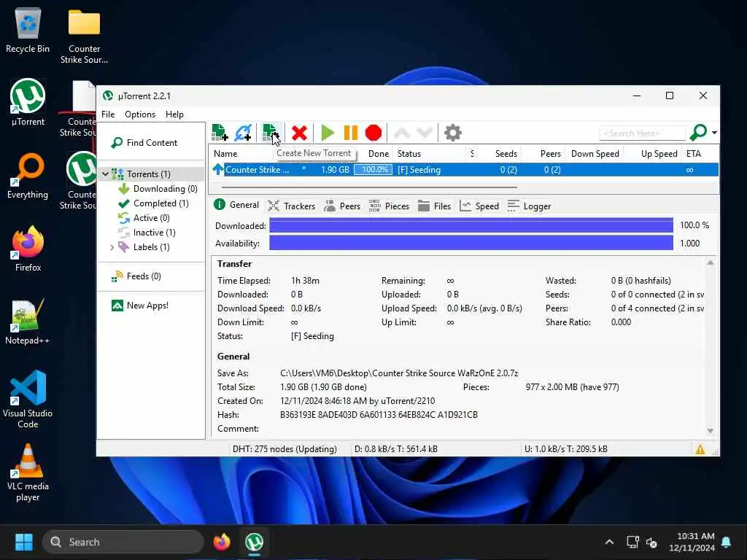Select Completed (1) category
The image size is (747, 560).
point(160,203)
